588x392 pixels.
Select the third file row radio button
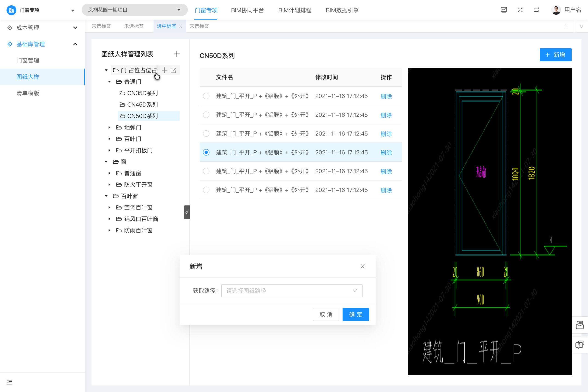pyautogui.click(x=206, y=133)
